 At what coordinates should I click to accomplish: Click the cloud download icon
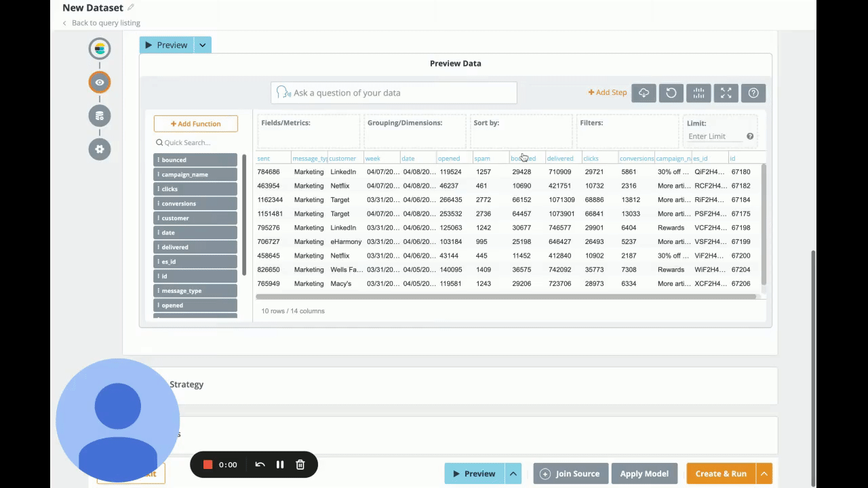point(644,93)
